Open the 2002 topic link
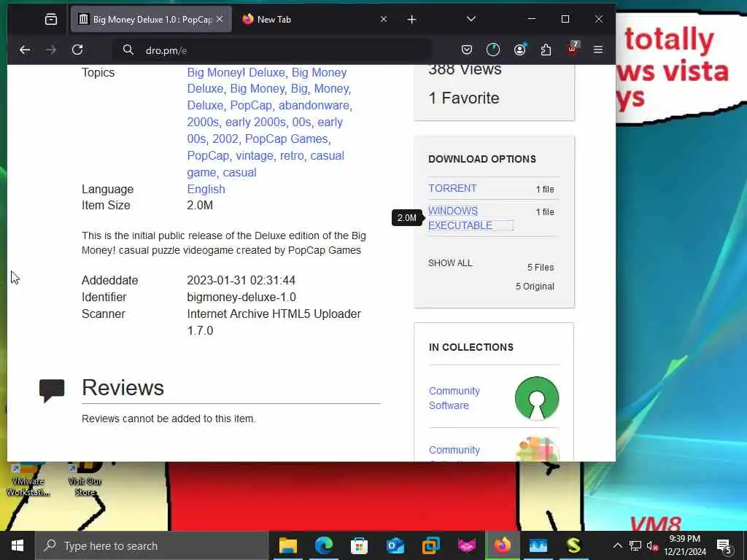 pyautogui.click(x=225, y=139)
